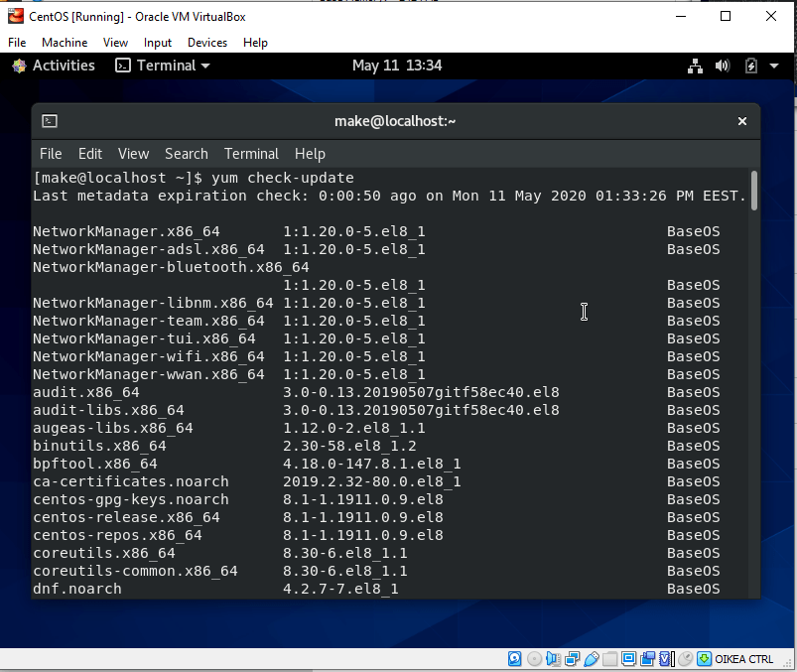The height and width of the screenshot is (672, 797).
Task: Click the hard disk activity icon
Action: 515,659
